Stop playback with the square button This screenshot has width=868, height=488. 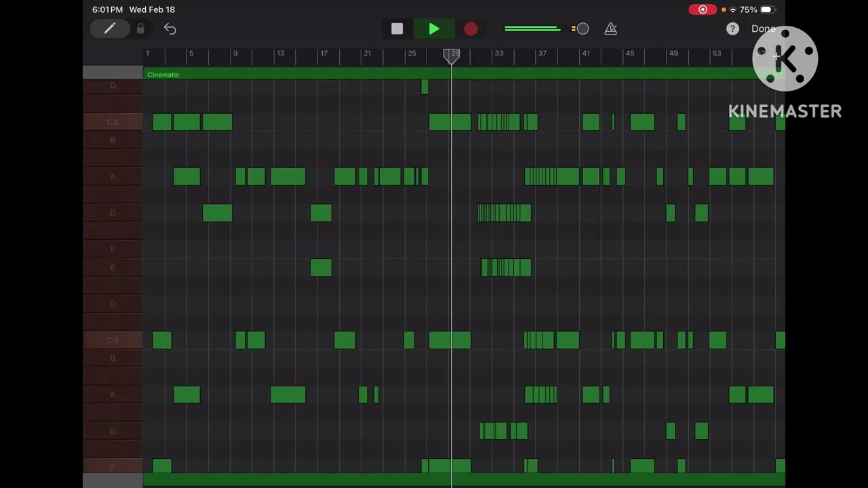point(397,28)
